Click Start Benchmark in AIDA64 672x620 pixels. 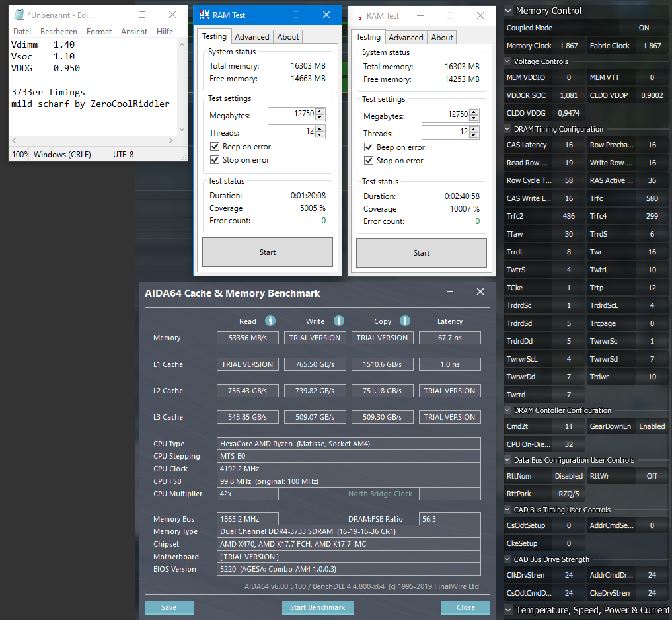coord(318,607)
